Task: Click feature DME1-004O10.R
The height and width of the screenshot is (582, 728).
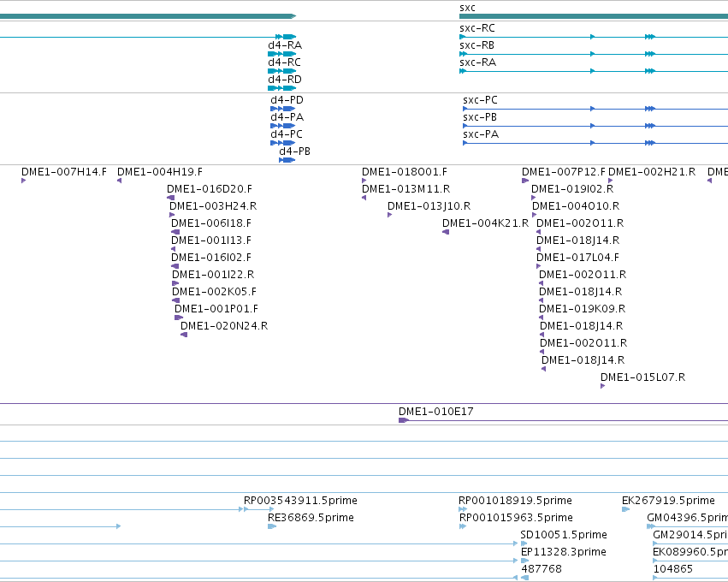Action: (x=576, y=206)
